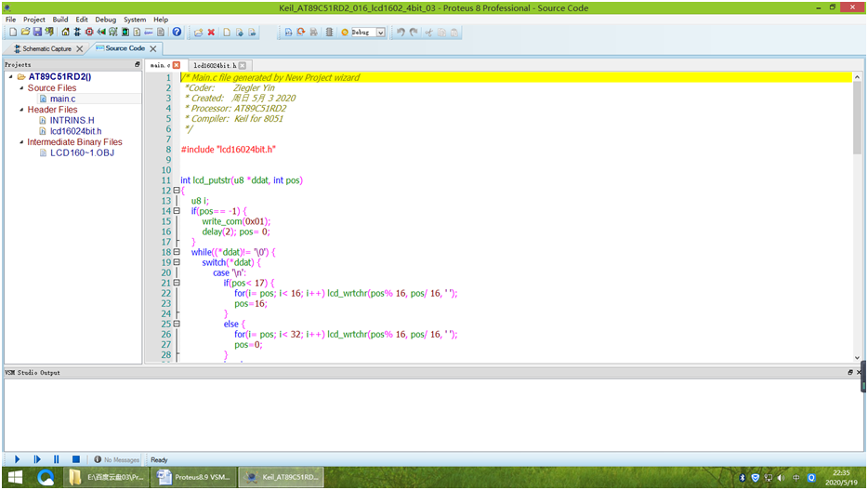Undock the VSM Studio Output panel
Image resolution: width=868 pixels, height=490 pixels.
[850, 373]
